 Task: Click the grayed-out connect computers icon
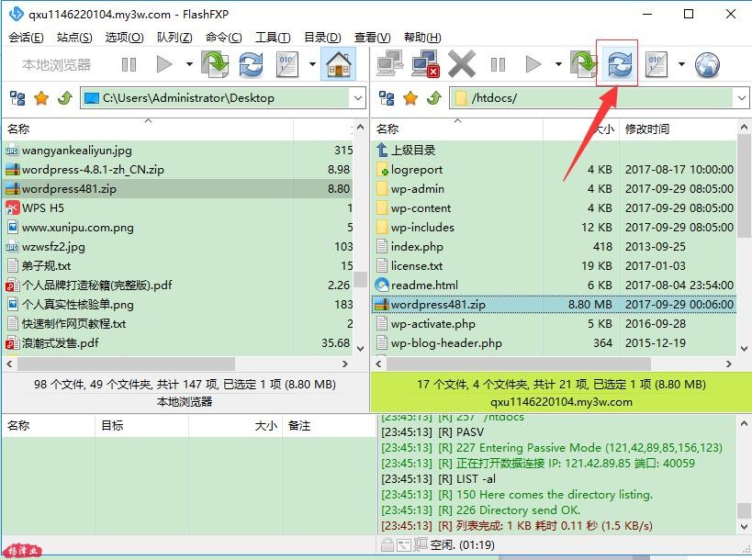click(x=389, y=64)
